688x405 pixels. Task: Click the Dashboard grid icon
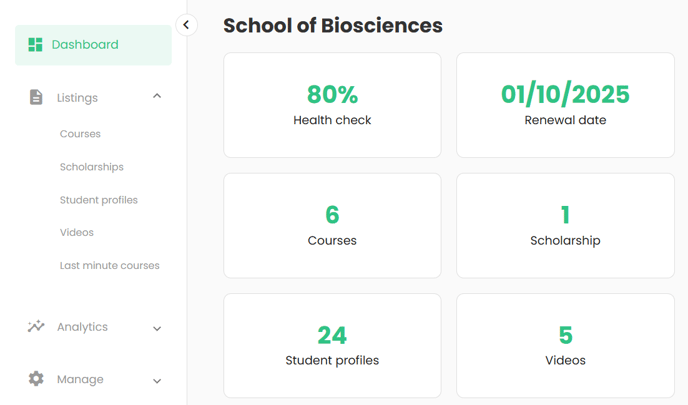(35, 44)
